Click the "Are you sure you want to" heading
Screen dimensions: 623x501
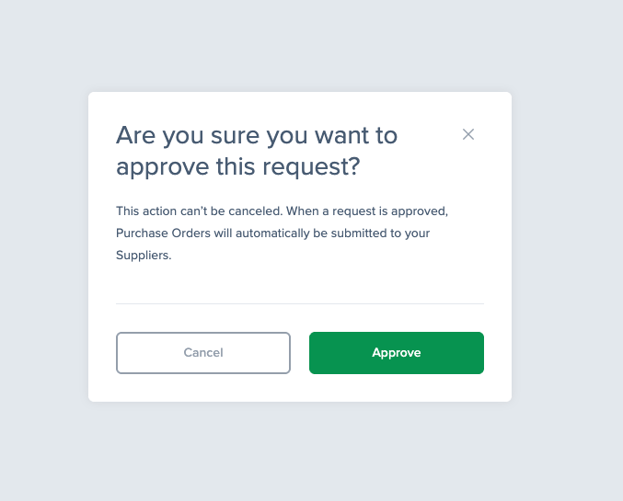click(257, 135)
